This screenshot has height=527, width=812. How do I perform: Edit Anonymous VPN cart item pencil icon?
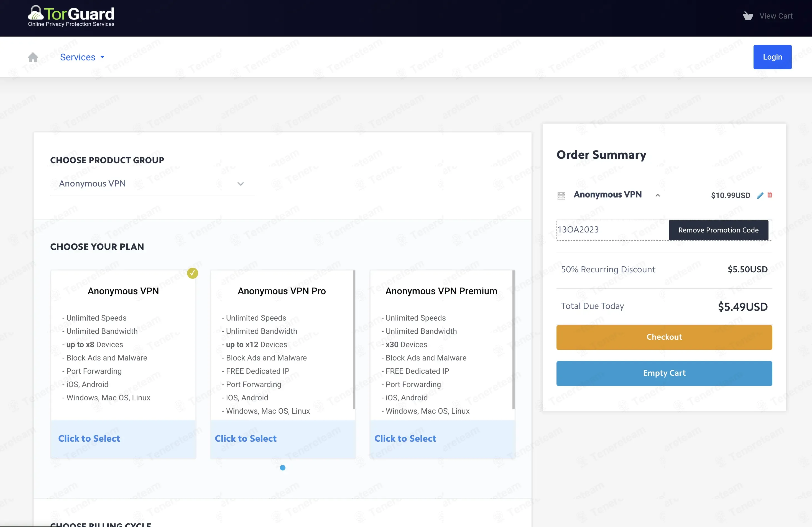(x=760, y=195)
